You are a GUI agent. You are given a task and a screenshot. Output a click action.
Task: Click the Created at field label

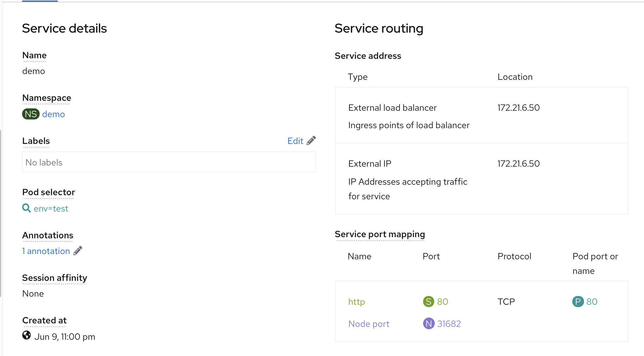click(x=44, y=320)
